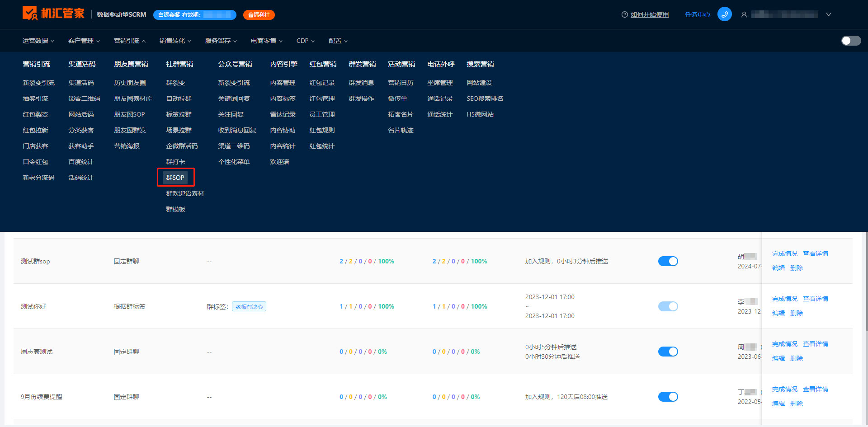The image size is (868, 427).
Task: Select 群模板 menu item
Action: pos(176,209)
